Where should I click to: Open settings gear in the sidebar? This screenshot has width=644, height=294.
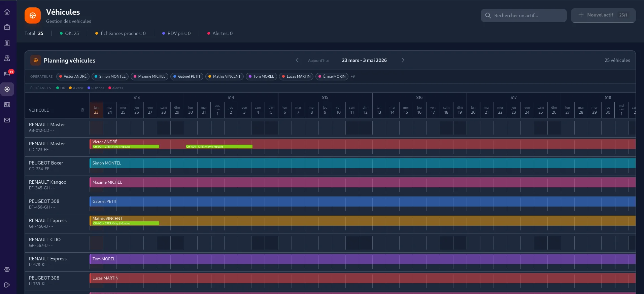[7, 269]
